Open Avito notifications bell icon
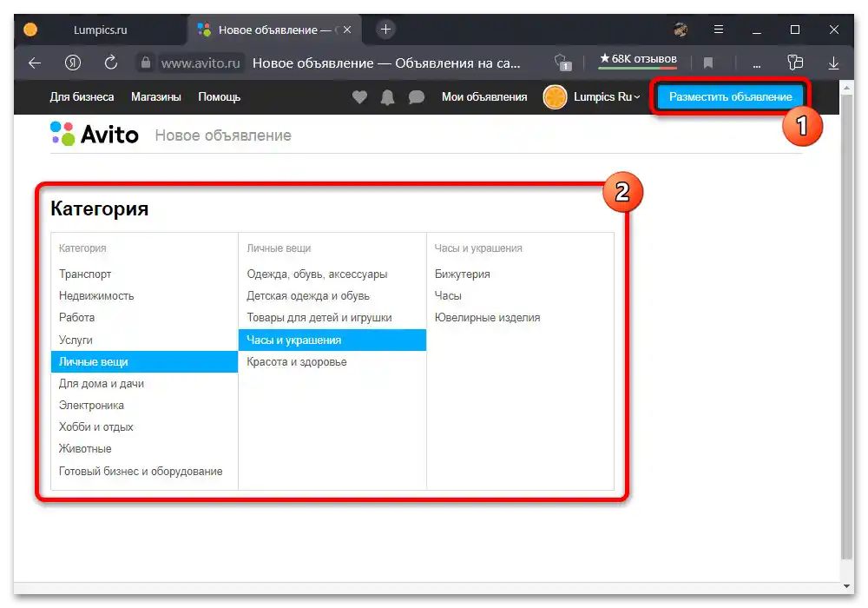868x608 pixels. tap(387, 97)
